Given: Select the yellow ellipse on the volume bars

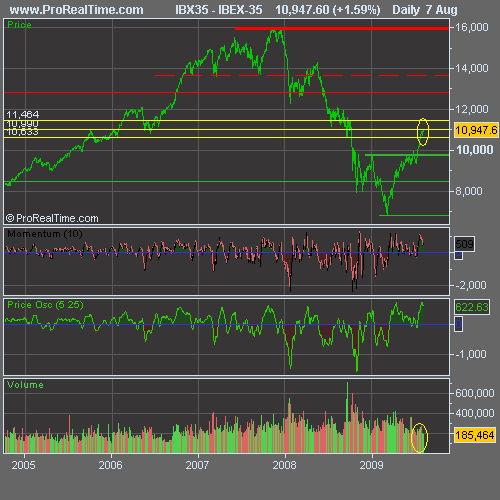Looking at the screenshot, I should (x=419, y=438).
